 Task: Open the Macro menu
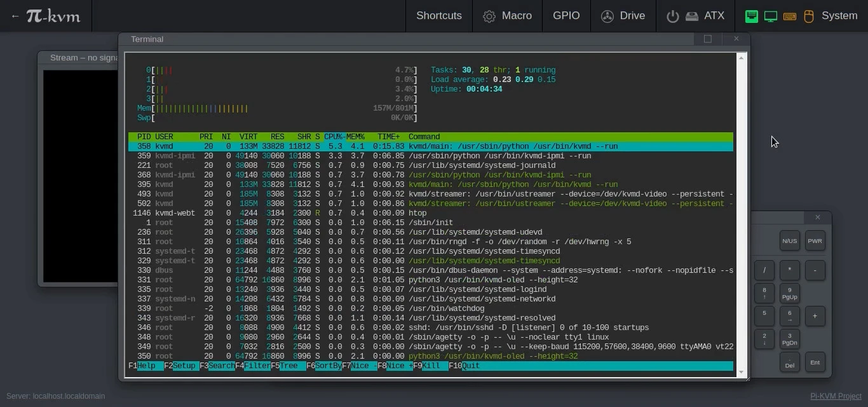(x=516, y=16)
